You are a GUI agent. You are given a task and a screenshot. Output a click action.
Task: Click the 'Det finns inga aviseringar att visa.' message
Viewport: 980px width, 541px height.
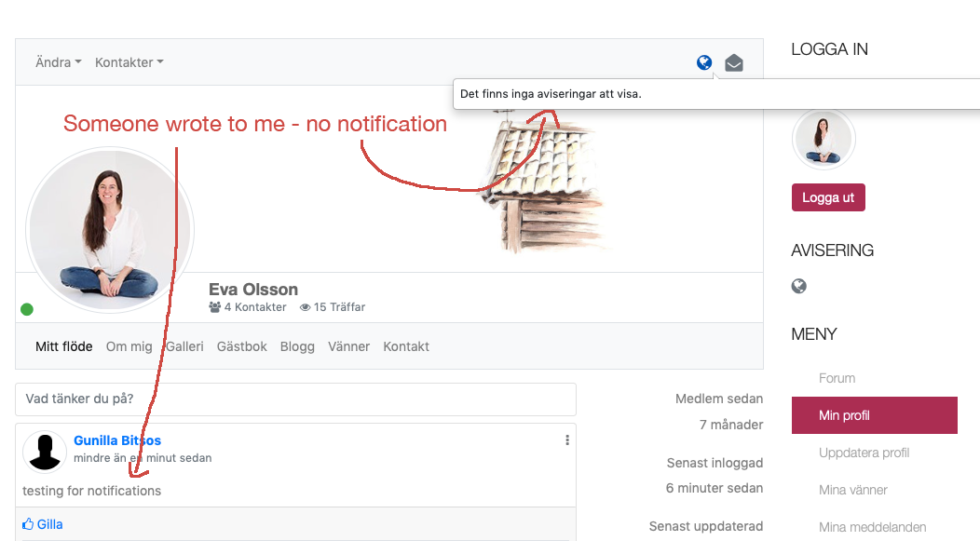551,94
